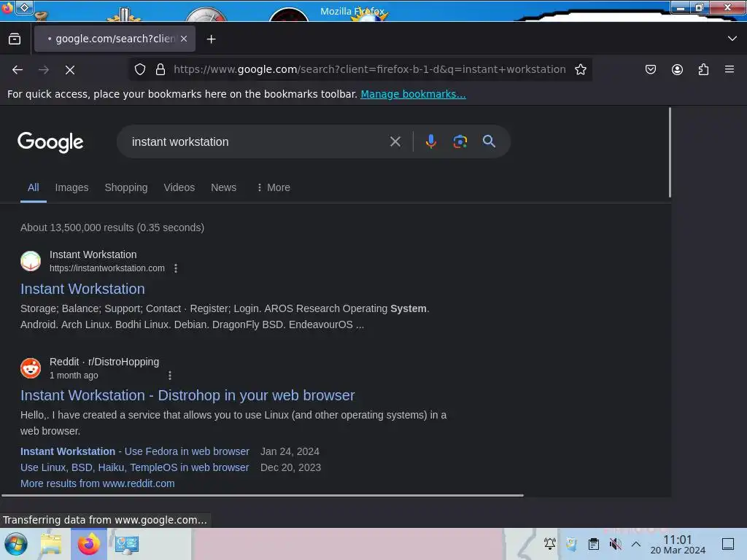Expand the list all tabs chevron
The width and height of the screenshot is (747, 560).
coord(732,39)
